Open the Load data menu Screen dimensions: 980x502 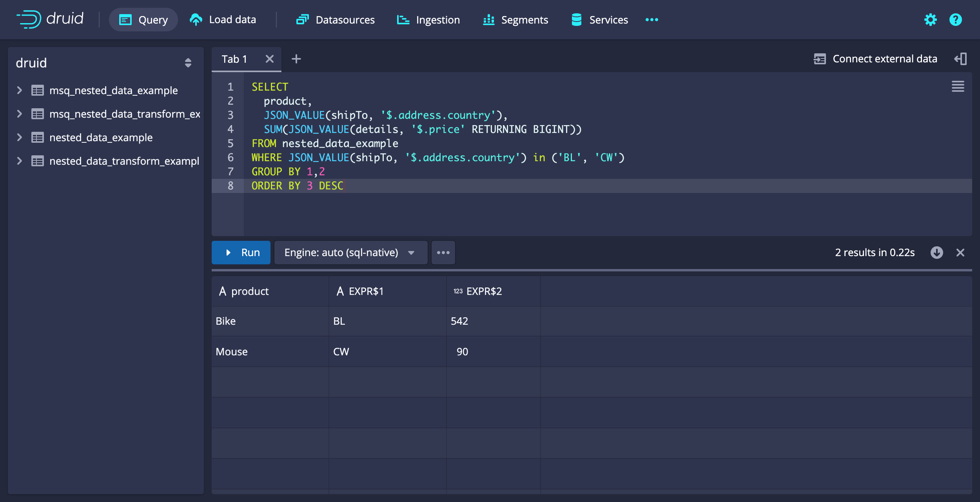223,20
